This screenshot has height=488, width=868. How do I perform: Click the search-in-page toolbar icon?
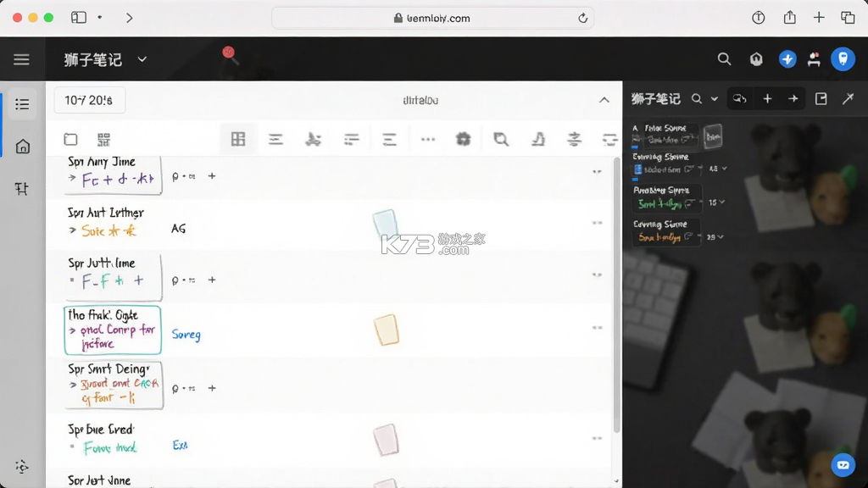501,140
